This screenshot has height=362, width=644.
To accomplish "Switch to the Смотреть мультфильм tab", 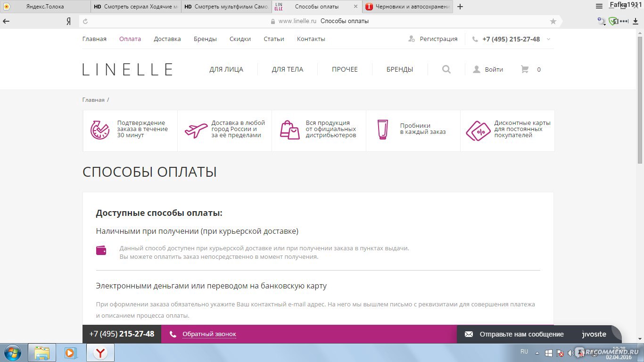I will [226, 7].
